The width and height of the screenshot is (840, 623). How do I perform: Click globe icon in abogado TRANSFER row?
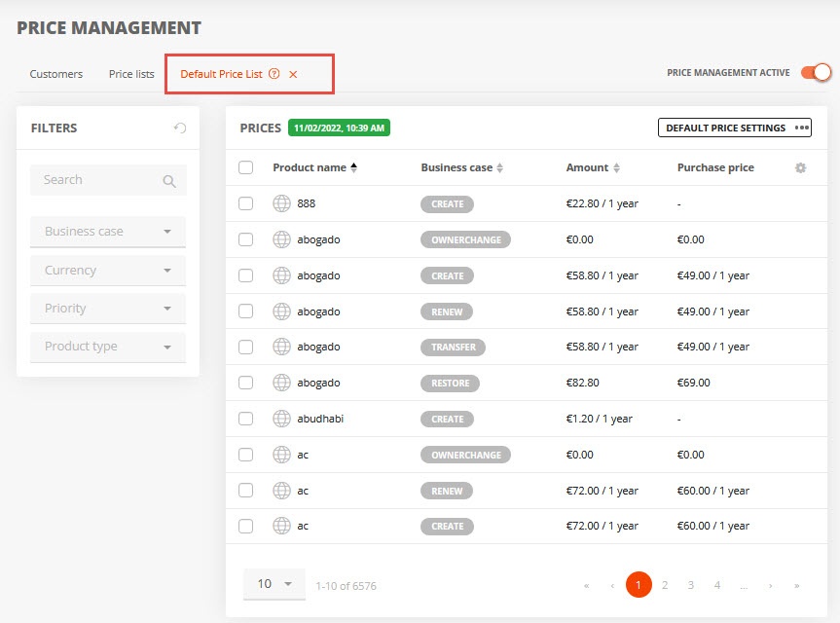pyautogui.click(x=281, y=347)
